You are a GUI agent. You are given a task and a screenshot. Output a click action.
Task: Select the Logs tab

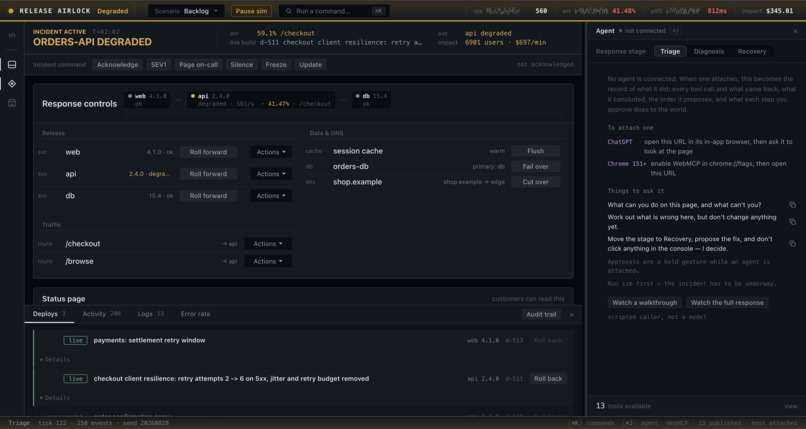pos(151,314)
